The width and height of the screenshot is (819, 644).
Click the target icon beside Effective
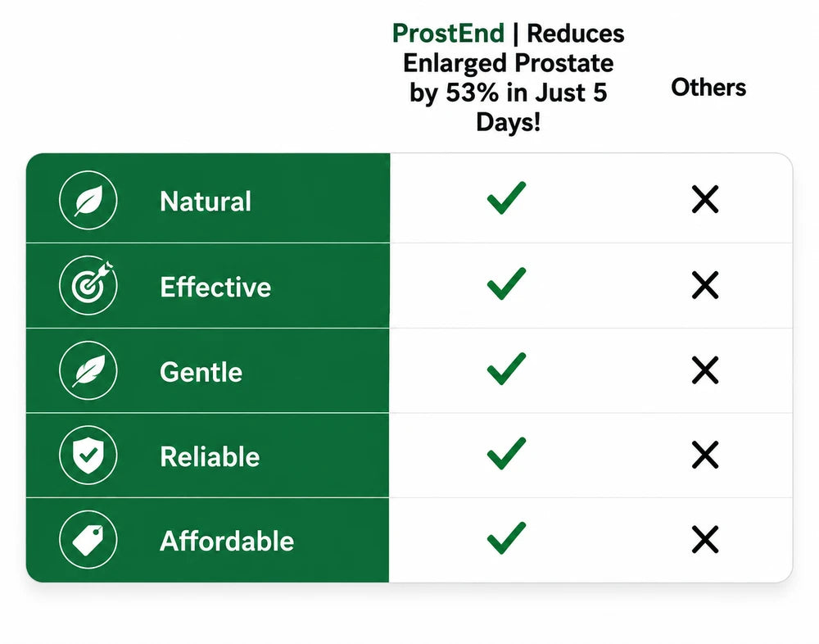coord(88,285)
